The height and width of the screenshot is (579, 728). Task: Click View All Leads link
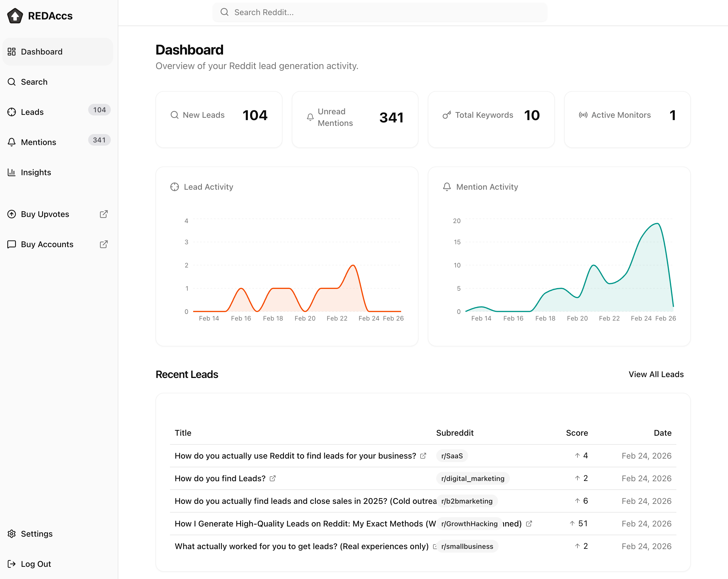tap(656, 374)
